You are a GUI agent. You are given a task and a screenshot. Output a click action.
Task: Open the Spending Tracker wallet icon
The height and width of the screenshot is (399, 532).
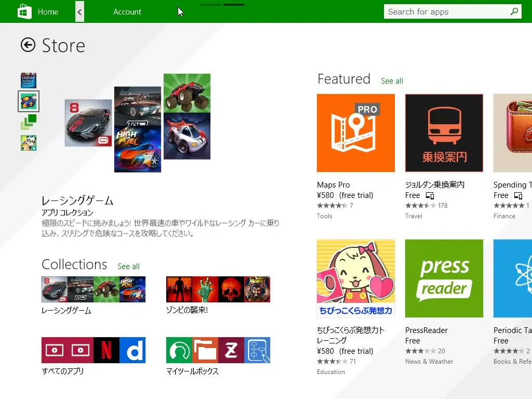pos(513,133)
